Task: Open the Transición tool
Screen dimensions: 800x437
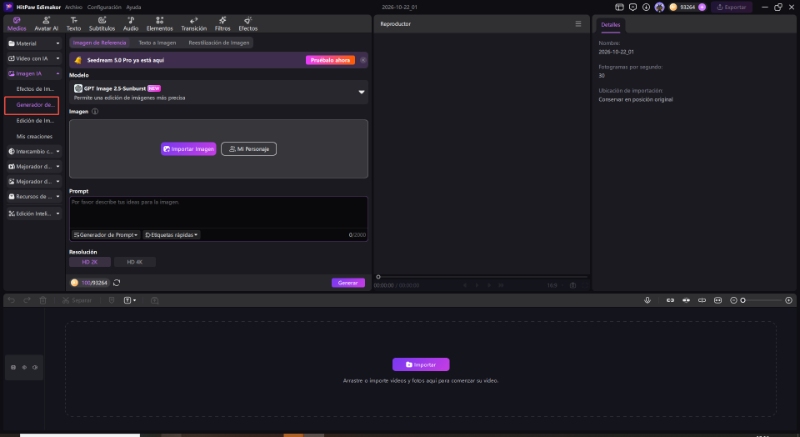Action: click(x=194, y=23)
